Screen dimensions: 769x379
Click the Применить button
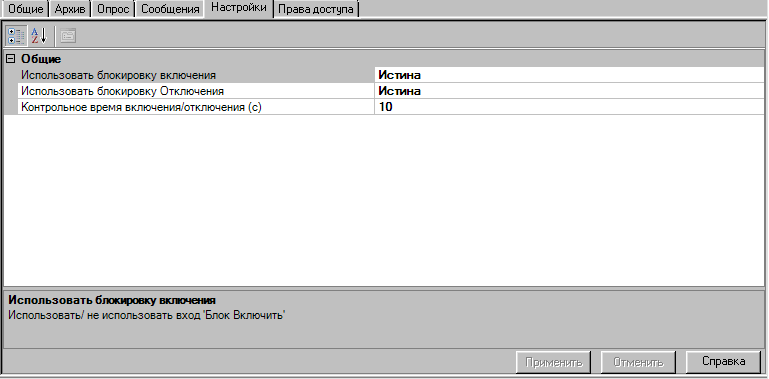pos(554,362)
